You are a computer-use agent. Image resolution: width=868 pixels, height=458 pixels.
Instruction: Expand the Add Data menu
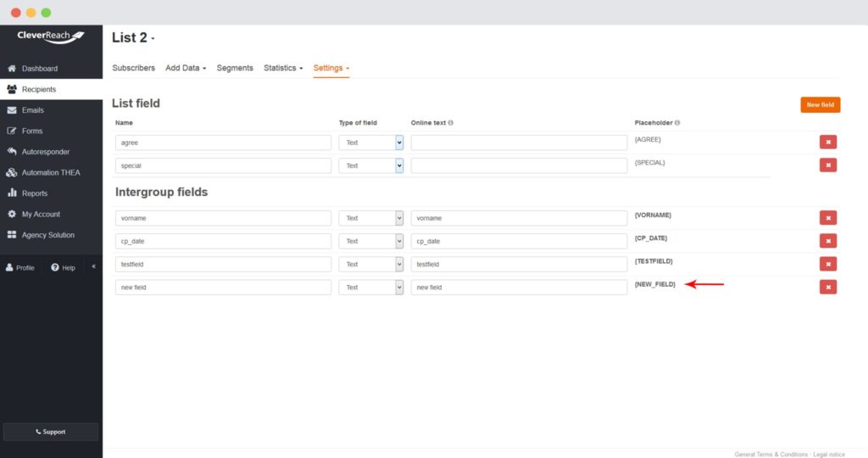(186, 68)
